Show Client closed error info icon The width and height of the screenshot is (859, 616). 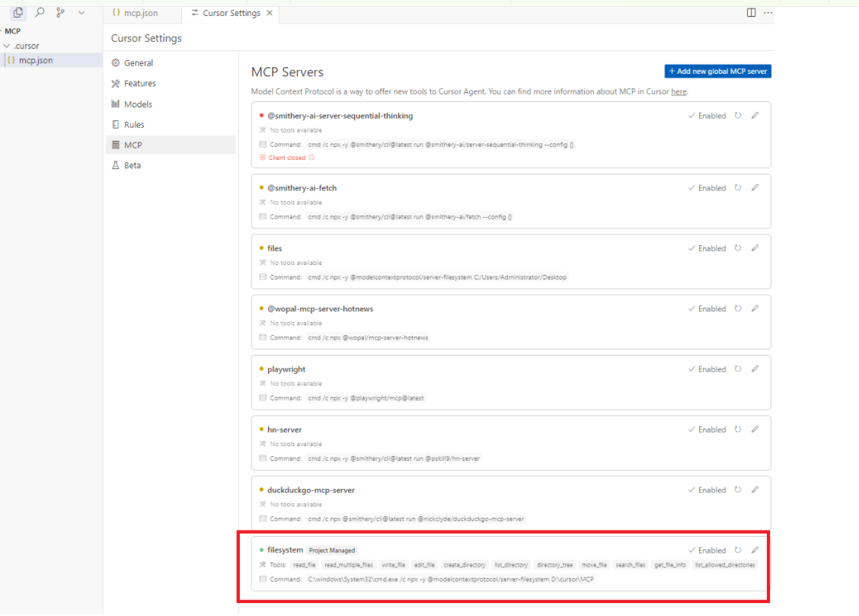point(311,158)
